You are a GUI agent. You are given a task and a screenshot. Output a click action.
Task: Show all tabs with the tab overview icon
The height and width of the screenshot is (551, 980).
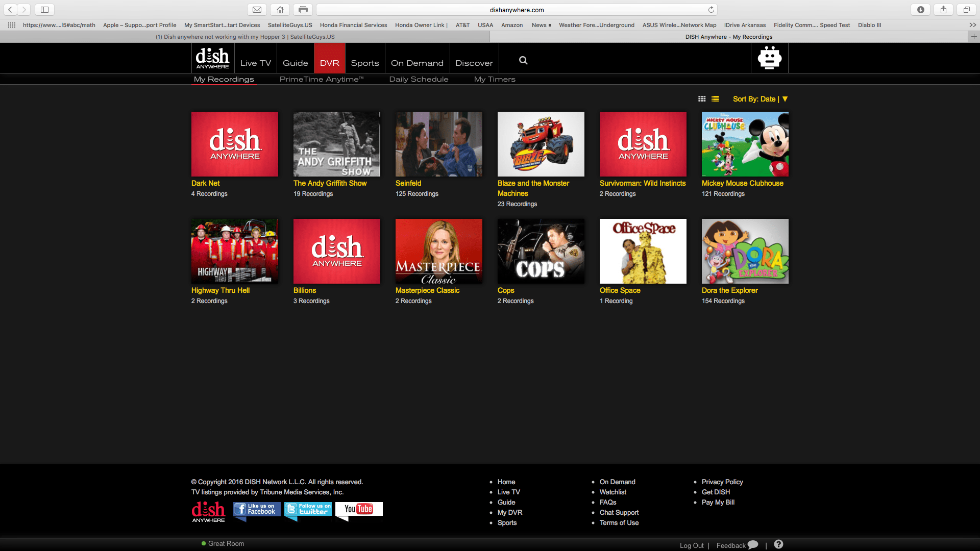pos(966,10)
